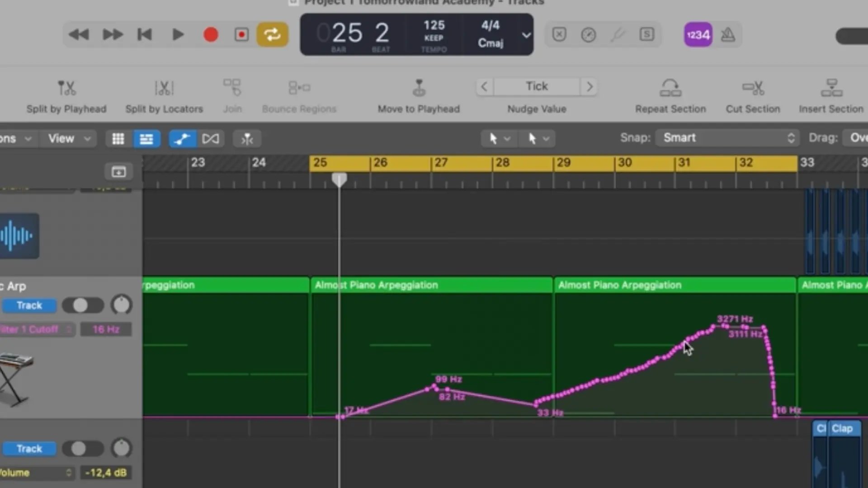The image size is (868, 488).
Task: Toggle the lower track's automation switch
Action: coord(83,449)
